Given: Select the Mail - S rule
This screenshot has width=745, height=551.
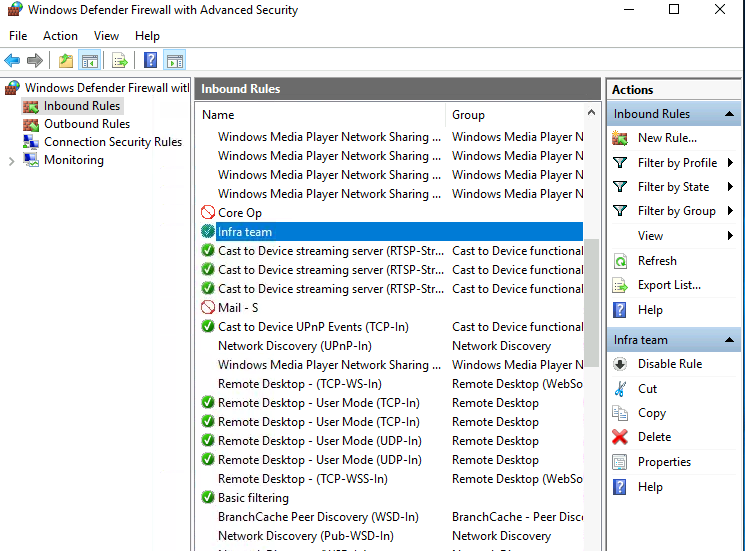Looking at the screenshot, I should 238,308.
